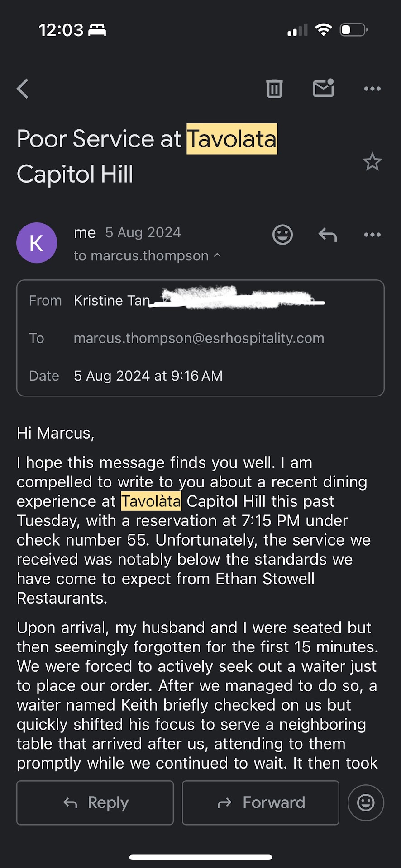Tap the marcus.thompson@esrhospitality.com address
The height and width of the screenshot is (868, 401).
[x=199, y=338]
